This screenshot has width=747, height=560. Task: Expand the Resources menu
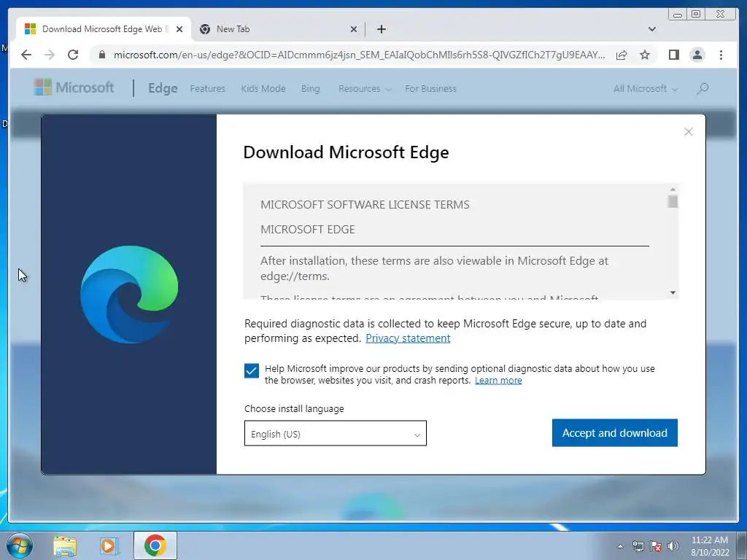(x=365, y=88)
